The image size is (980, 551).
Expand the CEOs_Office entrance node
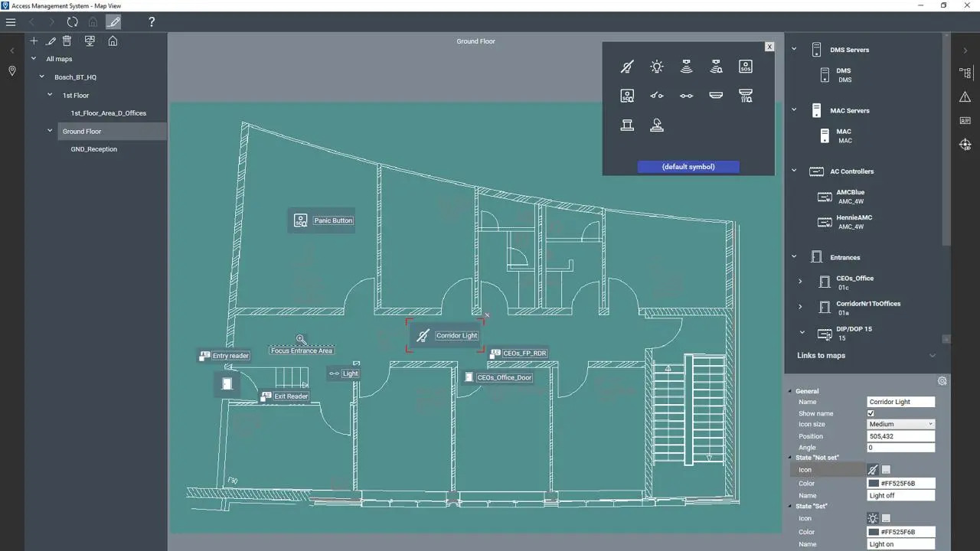click(801, 282)
